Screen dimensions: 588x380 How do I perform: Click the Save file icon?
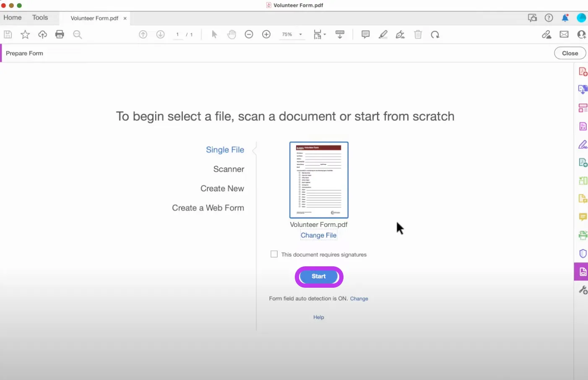8,34
